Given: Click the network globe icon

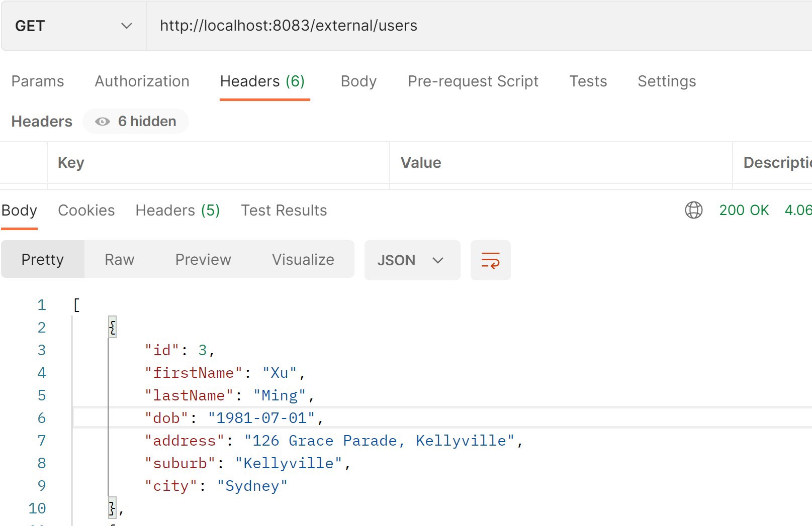Looking at the screenshot, I should (694, 210).
